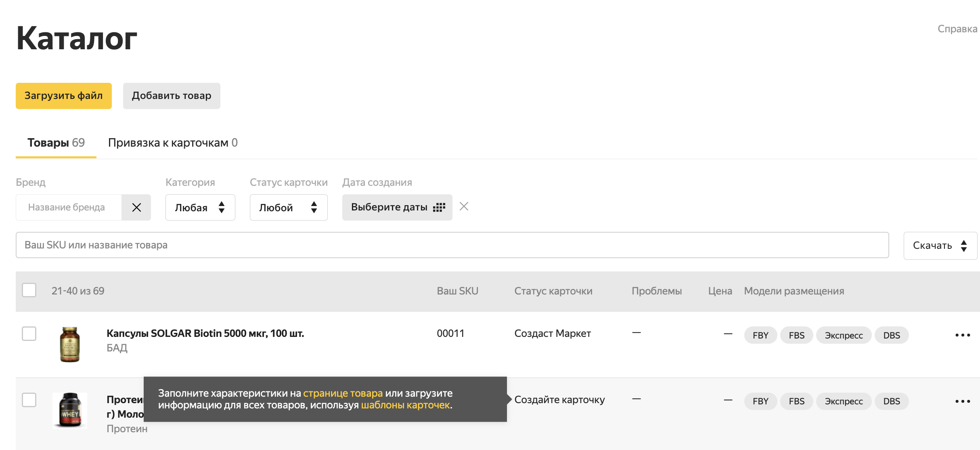Tick the select-all checkbox in table header
The image size is (980, 450).
[x=29, y=290]
